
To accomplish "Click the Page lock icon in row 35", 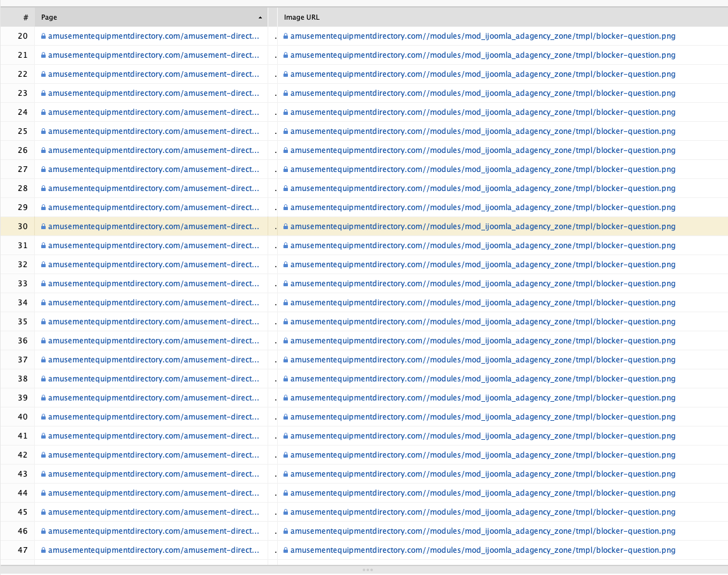I will tap(43, 322).
